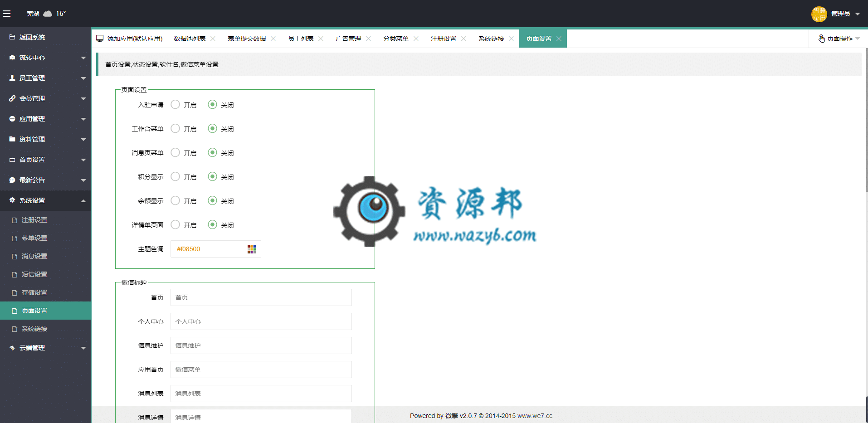Open 系统链接 in the sidebar
Image resolution: width=868 pixels, height=423 pixels.
tap(45, 329)
